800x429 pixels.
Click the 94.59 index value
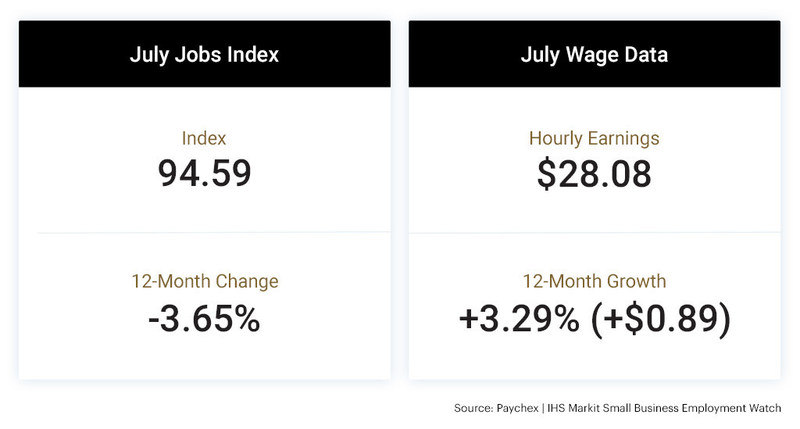pyautogui.click(x=204, y=174)
